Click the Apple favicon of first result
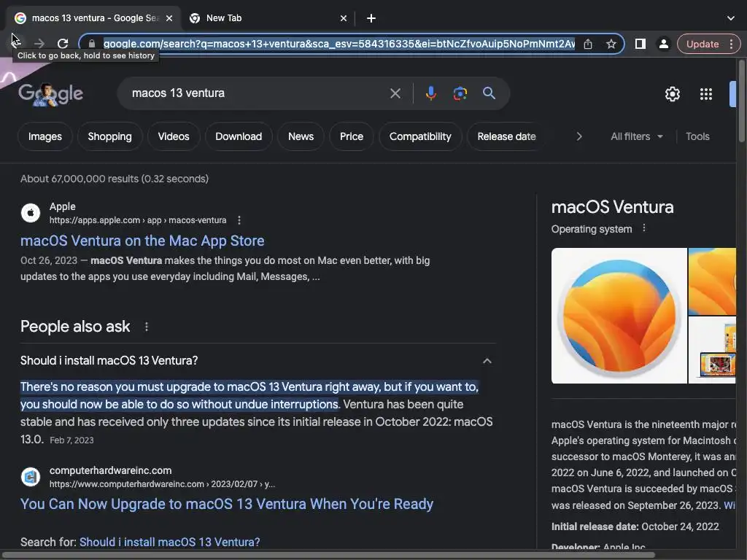The image size is (747, 560). pyautogui.click(x=31, y=213)
